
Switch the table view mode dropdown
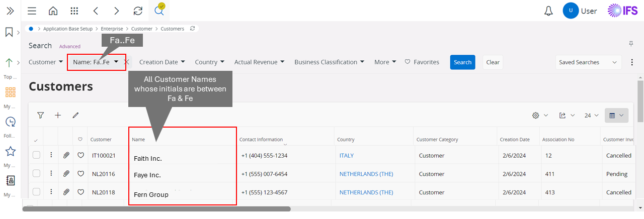pyautogui.click(x=616, y=116)
